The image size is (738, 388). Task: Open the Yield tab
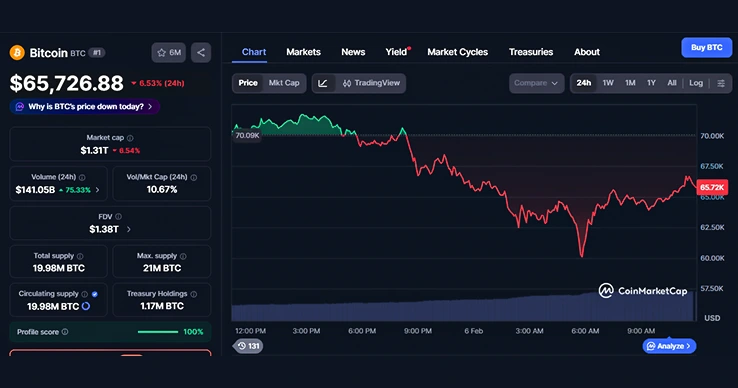(397, 52)
